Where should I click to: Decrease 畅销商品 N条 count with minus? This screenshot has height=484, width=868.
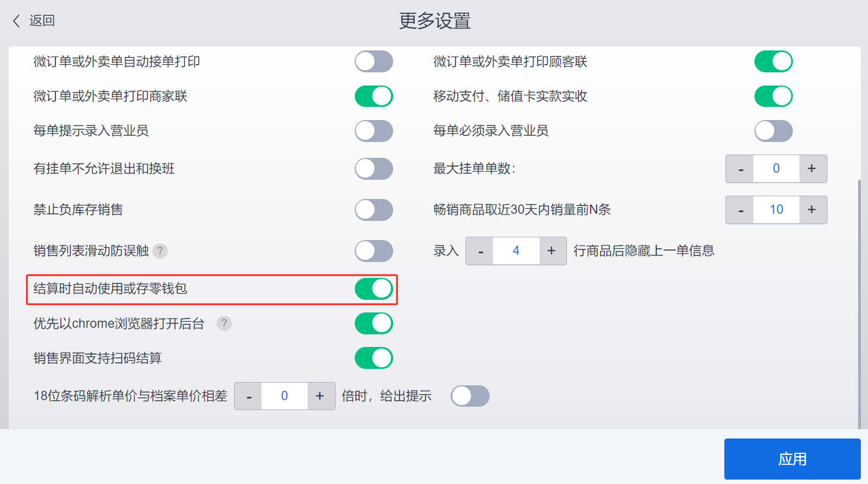[x=740, y=210]
